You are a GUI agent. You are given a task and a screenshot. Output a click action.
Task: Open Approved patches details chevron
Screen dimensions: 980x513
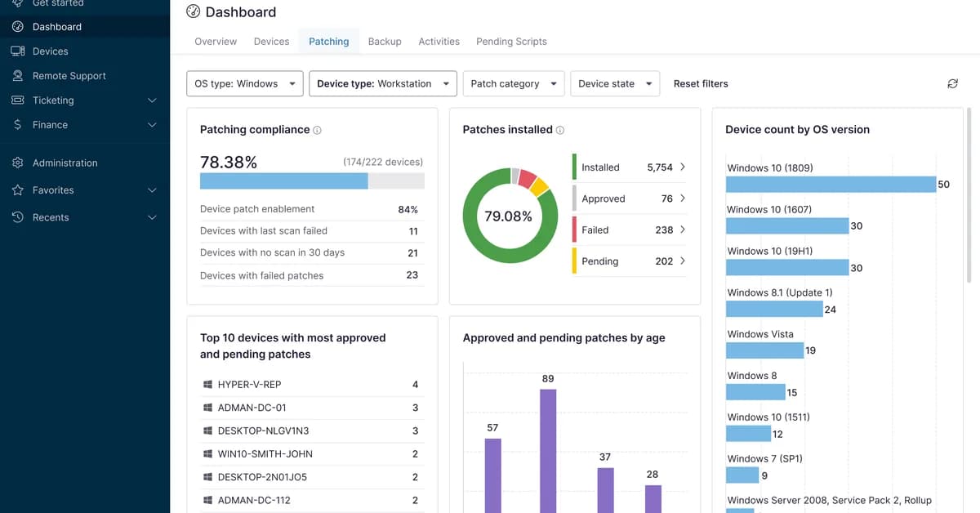click(x=683, y=198)
